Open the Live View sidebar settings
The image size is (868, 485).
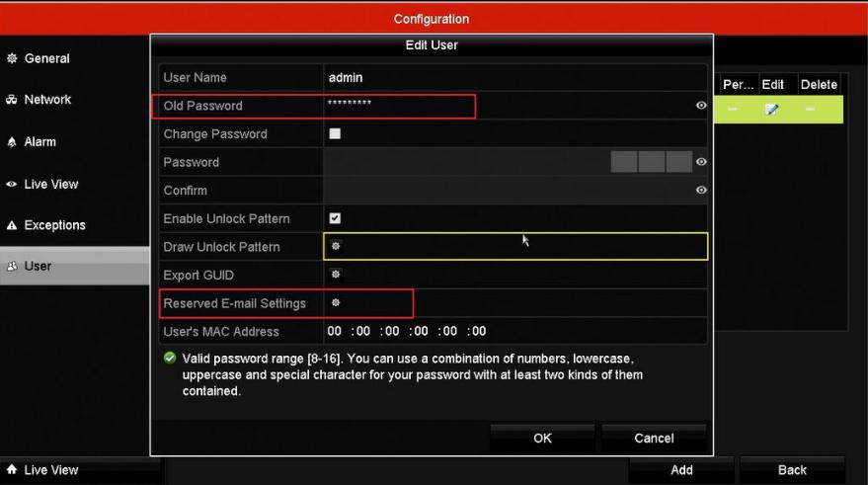click(49, 184)
